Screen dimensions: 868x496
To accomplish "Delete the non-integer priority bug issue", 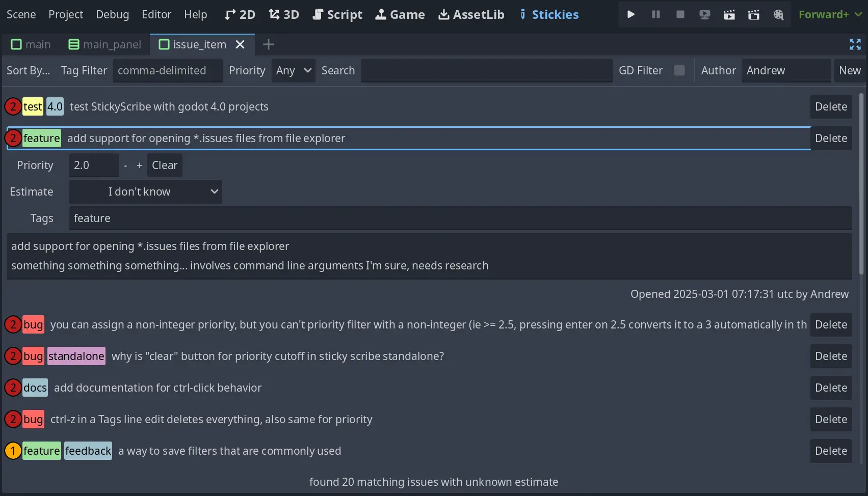I will tap(831, 324).
